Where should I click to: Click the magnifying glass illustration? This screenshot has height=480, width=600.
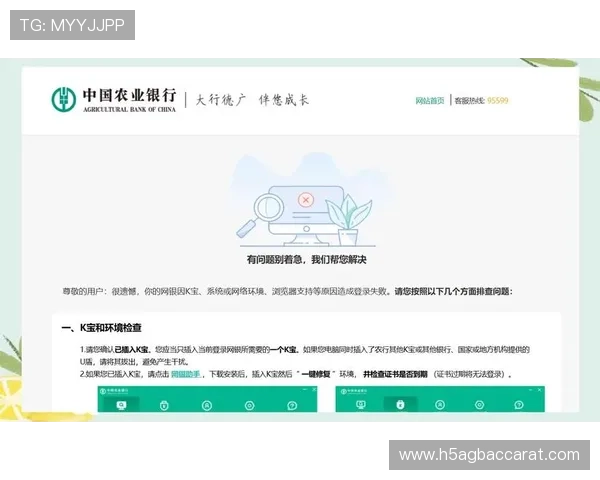pyautogui.click(x=260, y=214)
